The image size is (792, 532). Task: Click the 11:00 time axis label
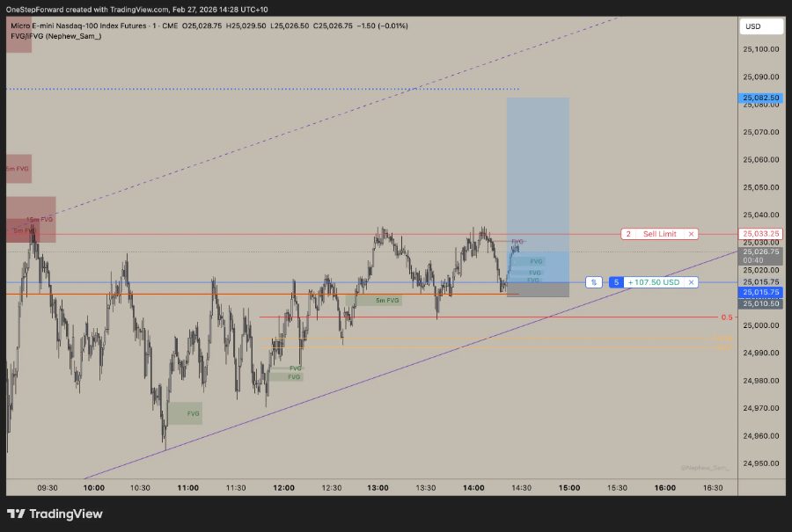coord(188,487)
